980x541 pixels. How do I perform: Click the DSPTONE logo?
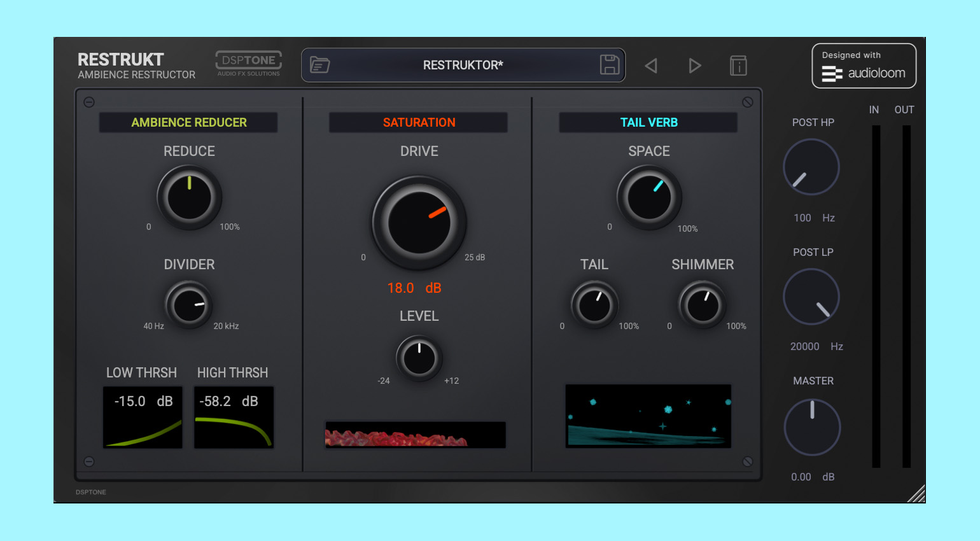click(249, 64)
